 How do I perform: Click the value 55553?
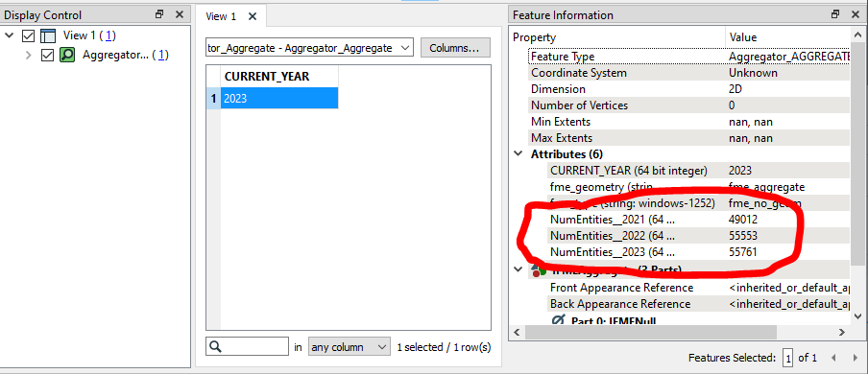pyautogui.click(x=743, y=236)
